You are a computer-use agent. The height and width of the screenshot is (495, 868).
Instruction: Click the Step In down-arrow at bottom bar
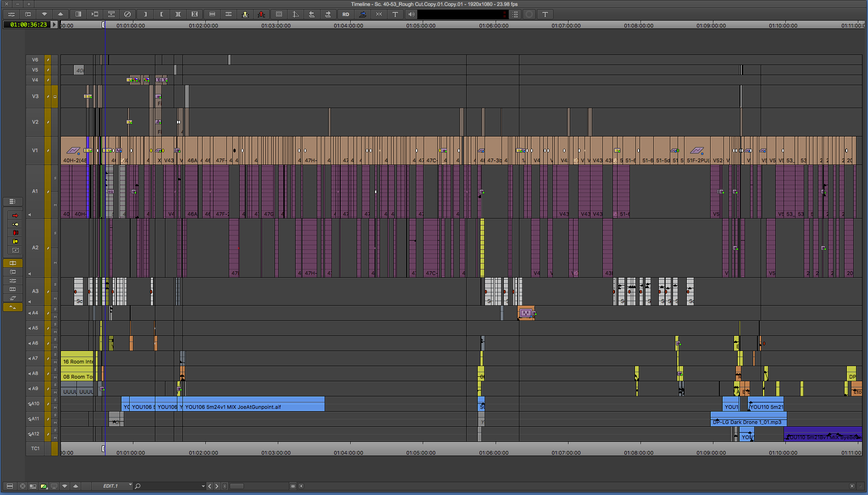click(65, 486)
